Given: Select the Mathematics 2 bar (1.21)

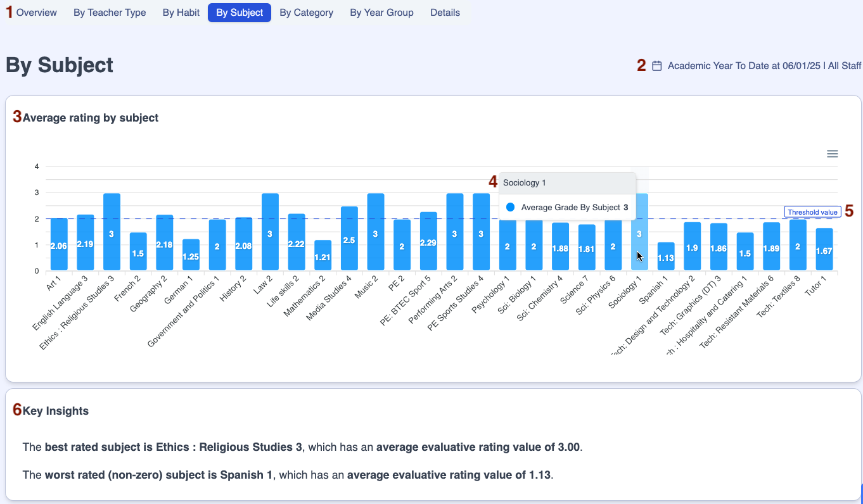Looking at the screenshot, I should click(323, 256).
